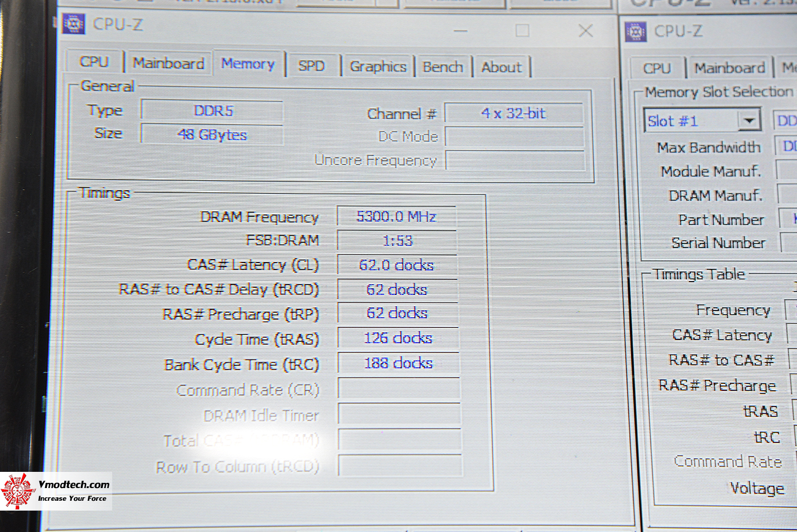The image size is (797, 532).
Task: Expand the Slot #1 memory slot dropdown
Action: pyautogui.click(x=749, y=121)
